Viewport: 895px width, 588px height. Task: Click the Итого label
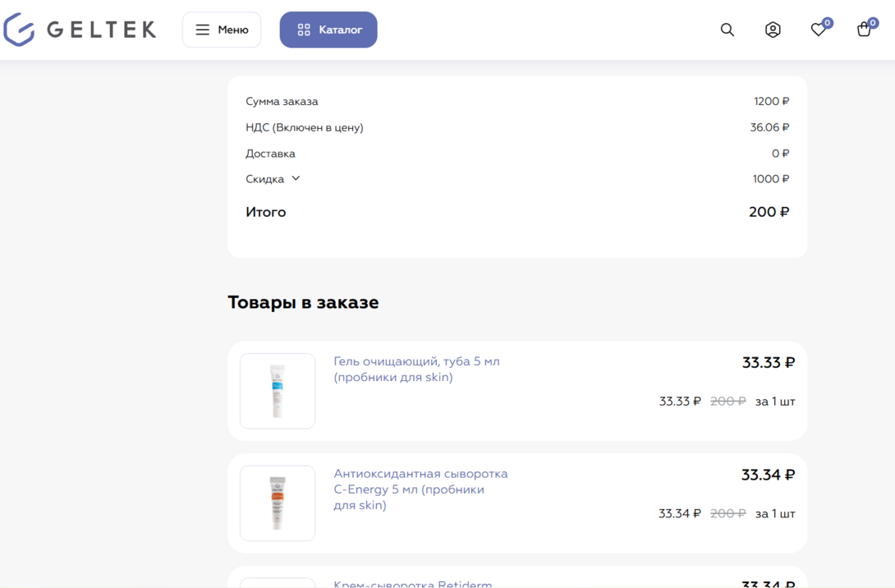265,212
